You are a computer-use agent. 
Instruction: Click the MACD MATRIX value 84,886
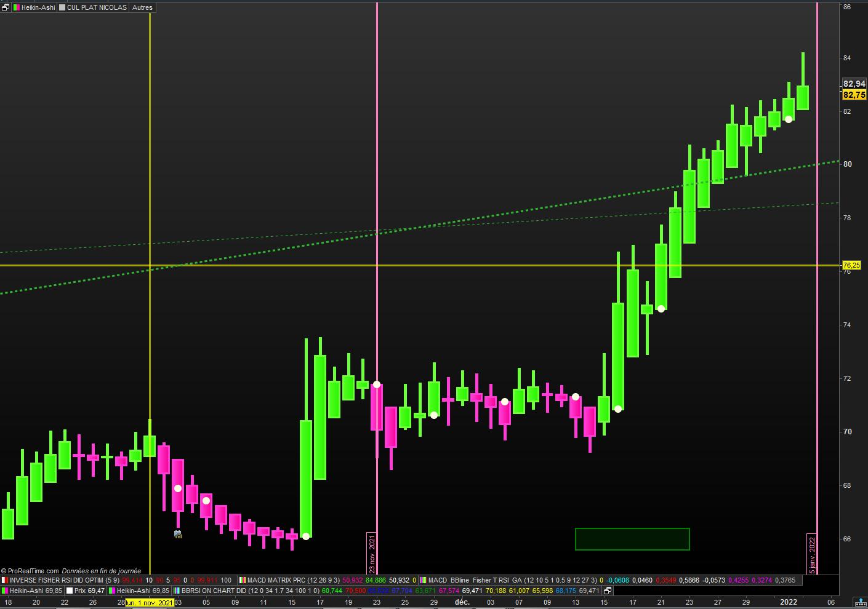376,580
